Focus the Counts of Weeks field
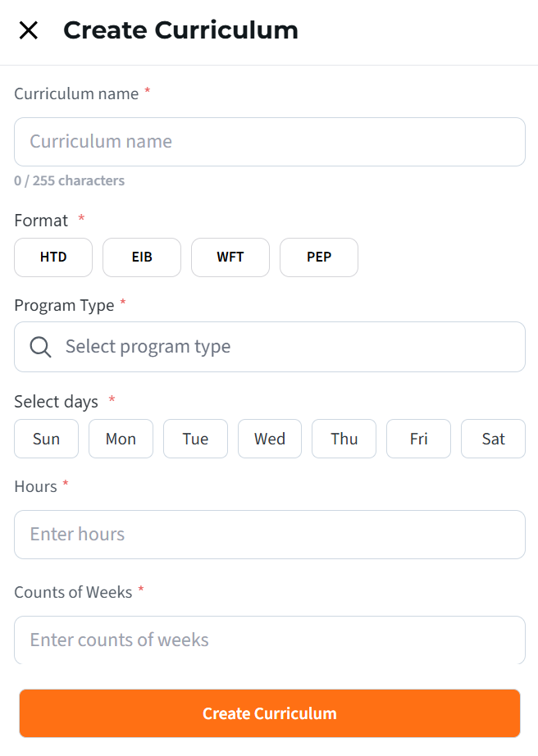 click(x=269, y=640)
